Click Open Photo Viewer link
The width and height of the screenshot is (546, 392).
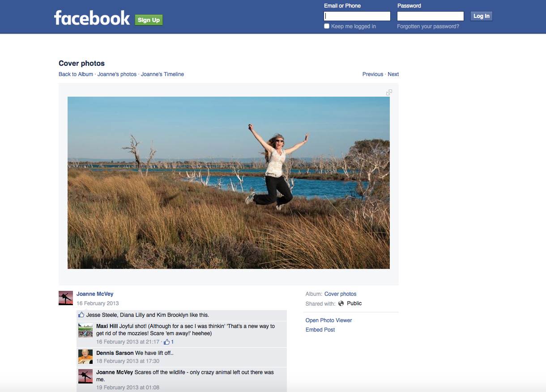click(x=328, y=320)
